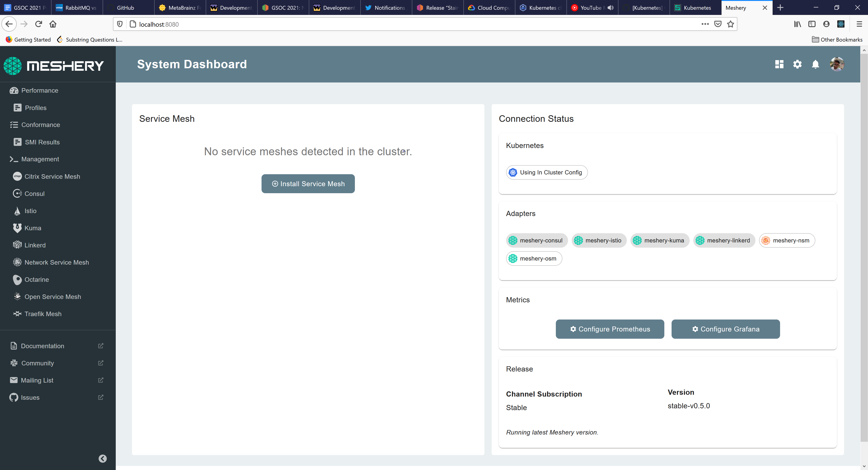Click Install Service Mesh button
This screenshot has width=868, height=470.
coord(308,184)
